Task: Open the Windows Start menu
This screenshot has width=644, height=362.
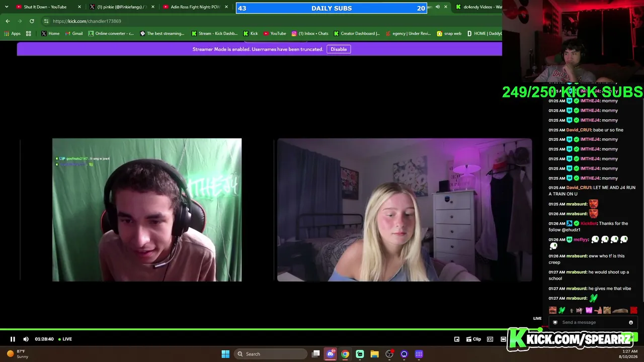Action: pos(225,354)
